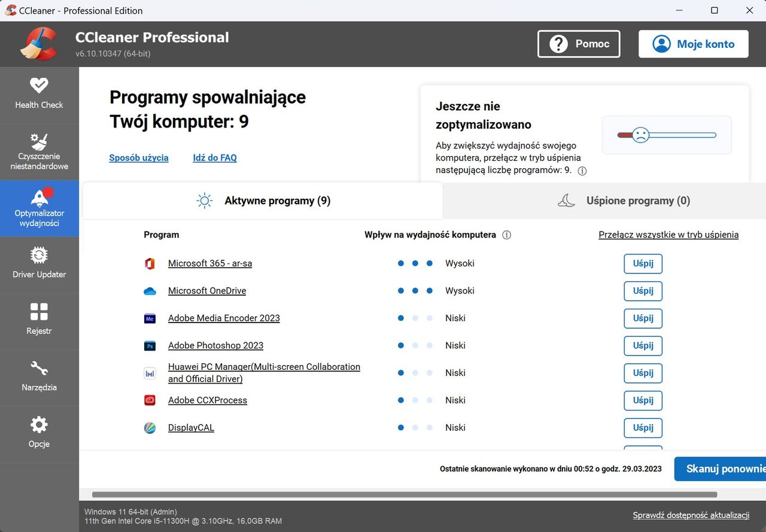This screenshot has height=532, width=766.
Task: Click the sad face optimization indicator
Action: click(x=640, y=135)
